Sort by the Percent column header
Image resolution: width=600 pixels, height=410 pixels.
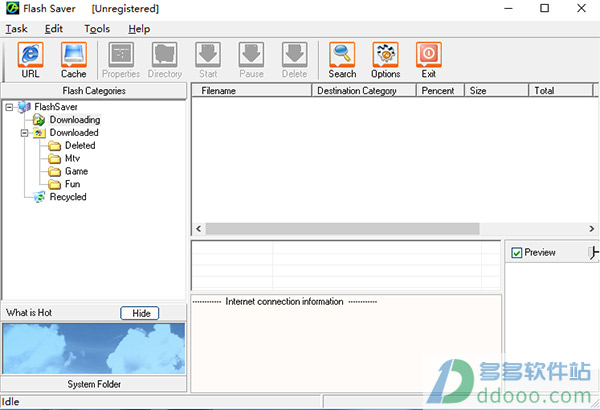440,91
